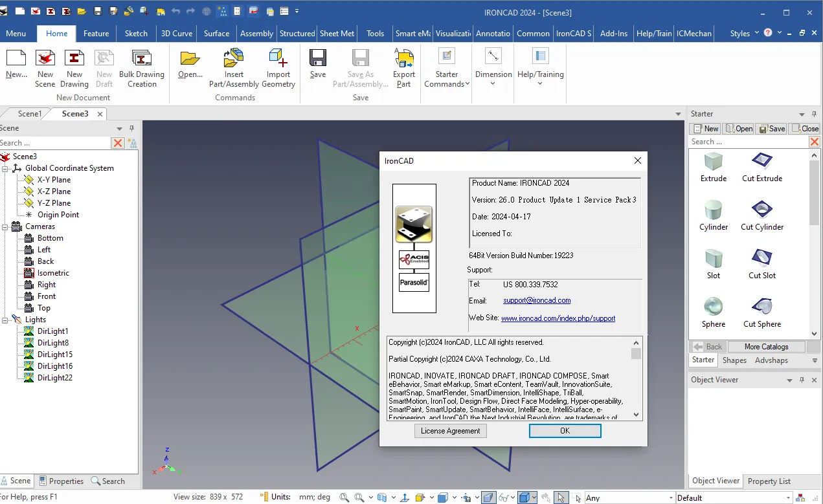Collapse the Cameras tree node
Image resolution: width=823 pixels, height=504 pixels.
point(5,226)
